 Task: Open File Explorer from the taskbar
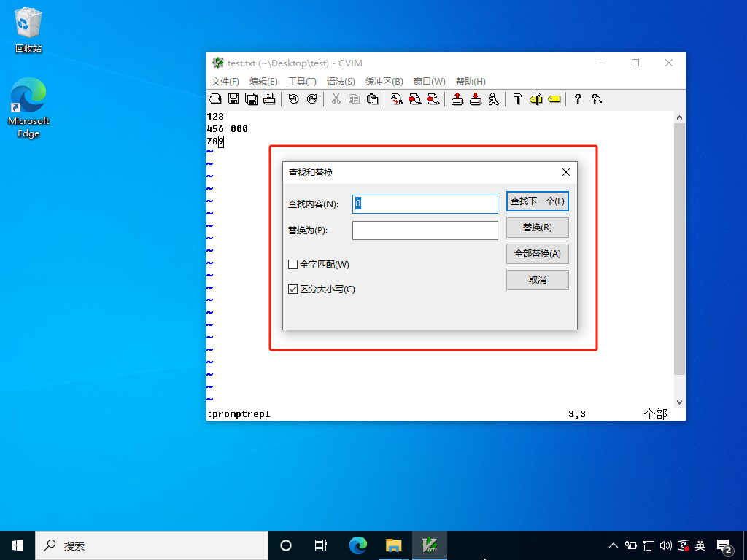click(394, 545)
